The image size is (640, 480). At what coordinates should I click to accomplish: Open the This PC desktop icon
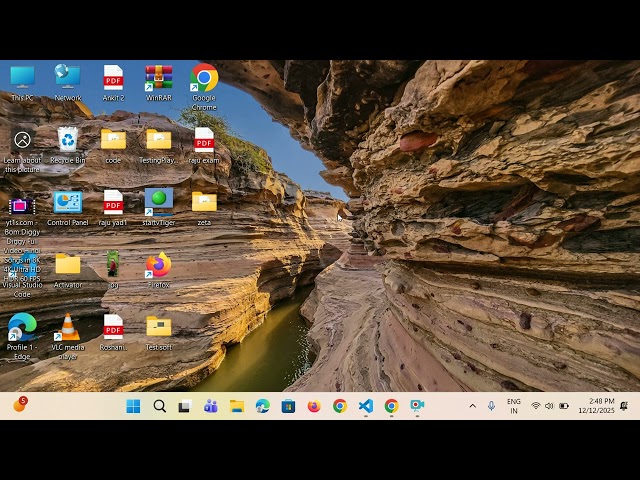coord(22,78)
